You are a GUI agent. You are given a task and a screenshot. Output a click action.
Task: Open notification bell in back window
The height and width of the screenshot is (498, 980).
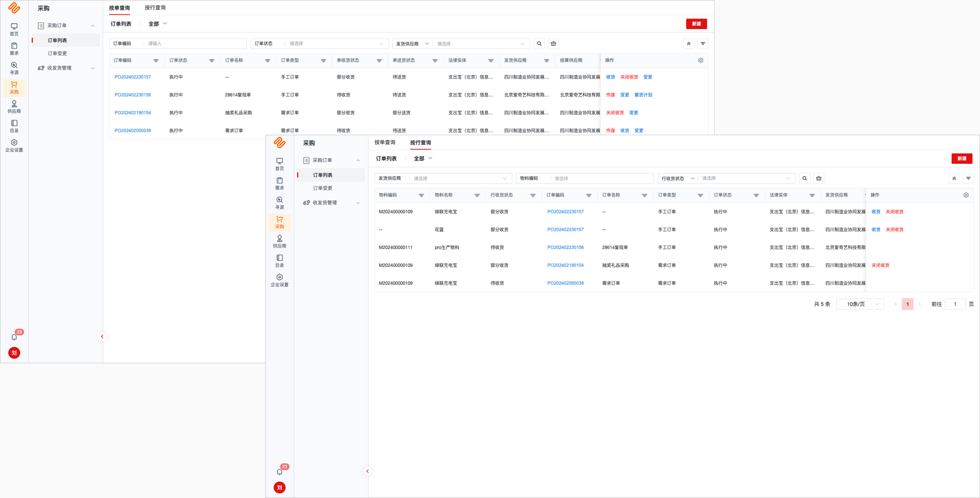(14, 337)
